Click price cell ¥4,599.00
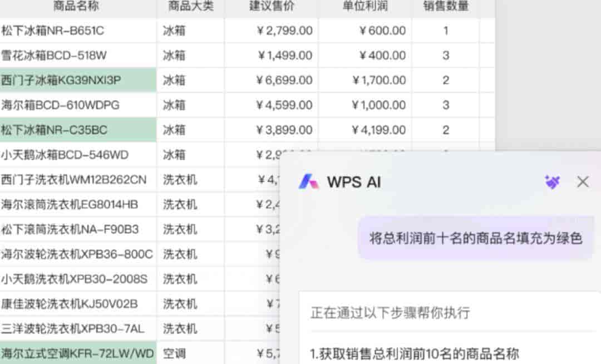The height and width of the screenshot is (364, 601). 272,105
